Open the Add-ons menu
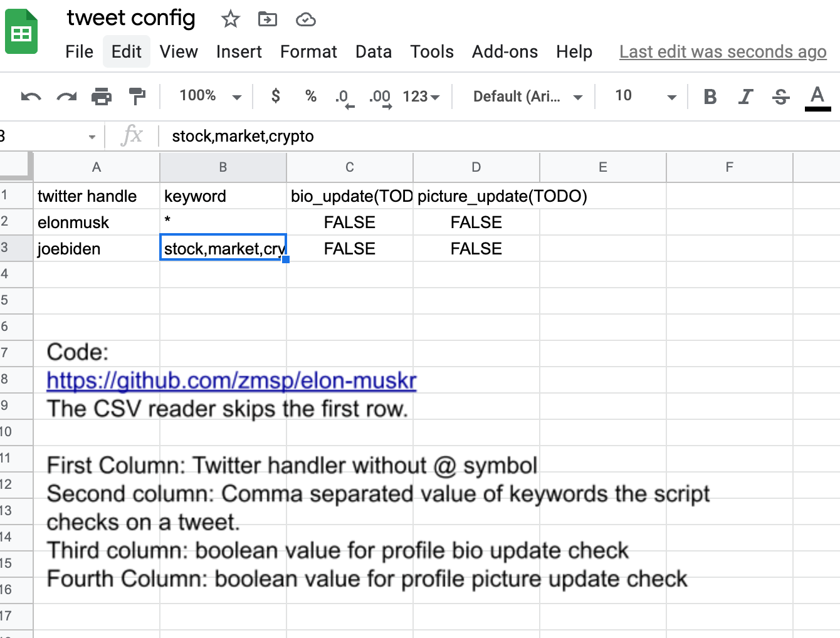840x638 pixels. (505, 51)
